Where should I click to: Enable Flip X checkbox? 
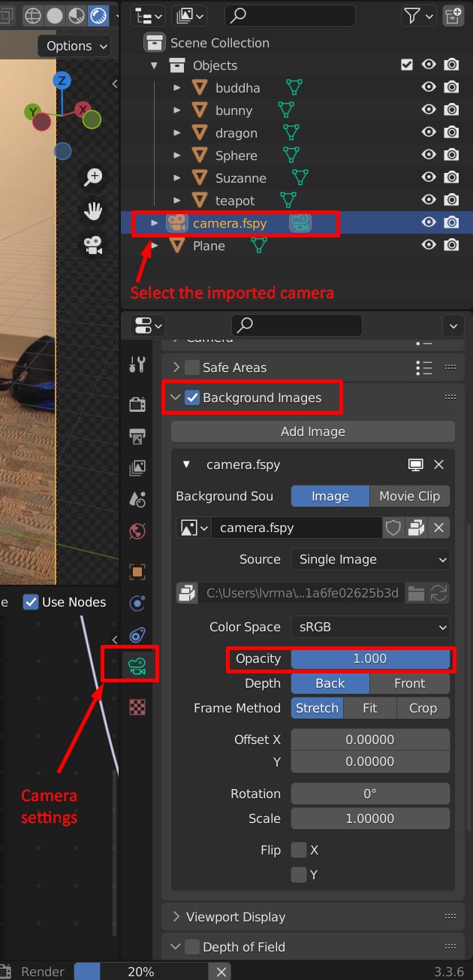pos(299,850)
